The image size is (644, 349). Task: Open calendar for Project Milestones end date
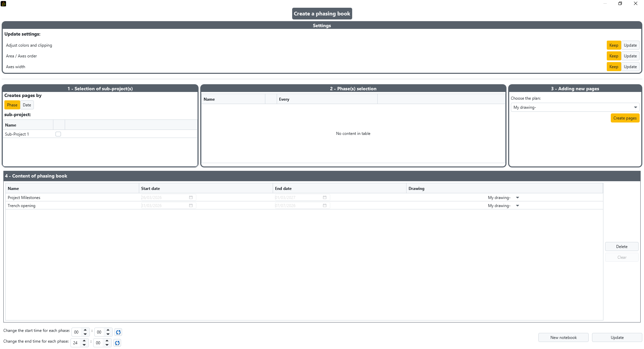[x=325, y=198]
